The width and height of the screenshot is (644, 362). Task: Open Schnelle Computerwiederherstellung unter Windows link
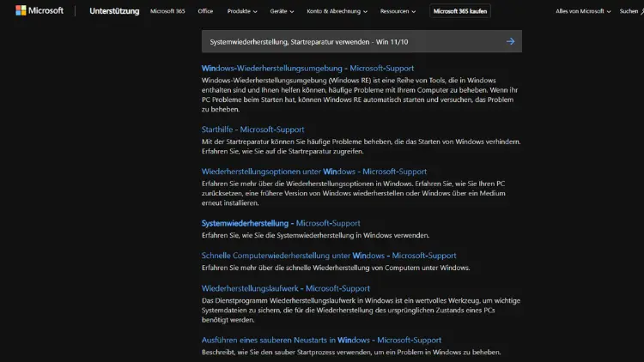click(329, 256)
